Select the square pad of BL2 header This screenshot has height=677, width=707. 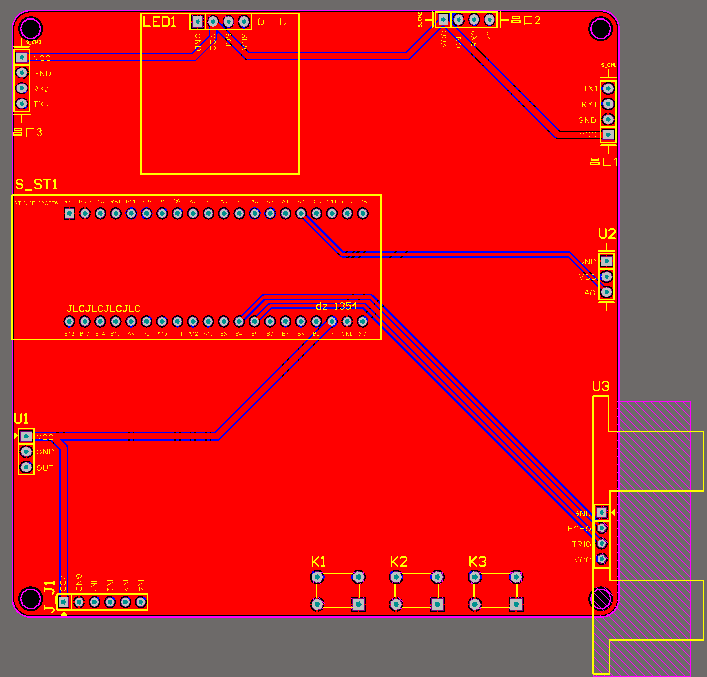point(443,19)
